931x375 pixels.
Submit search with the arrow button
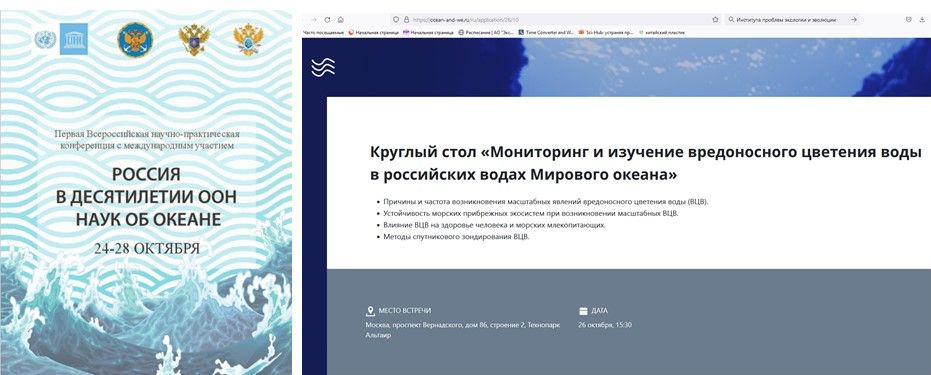coord(854,20)
